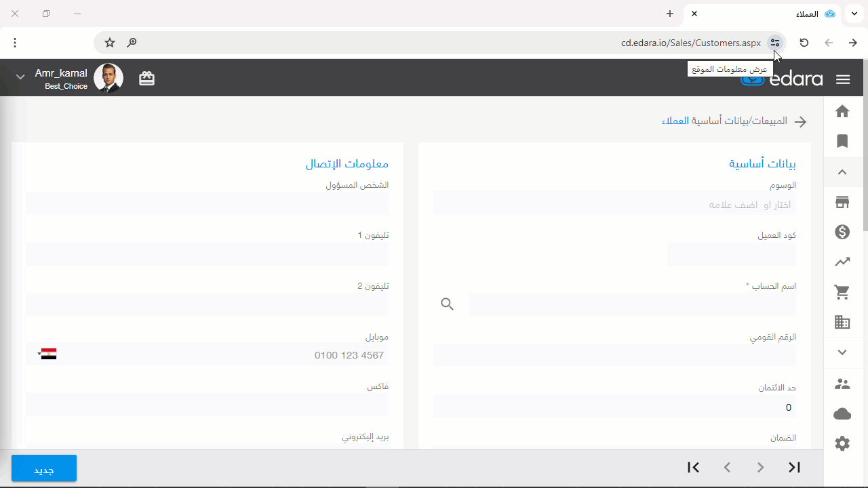Focus the اسم الحساب input field
The image size is (868, 488).
click(x=632, y=304)
